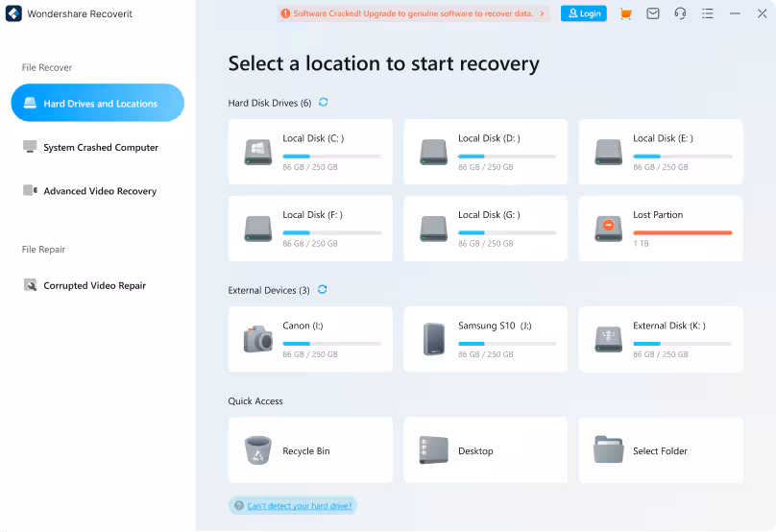This screenshot has height=532, width=776.
Task: Click the headset support icon
Action: point(680,13)
